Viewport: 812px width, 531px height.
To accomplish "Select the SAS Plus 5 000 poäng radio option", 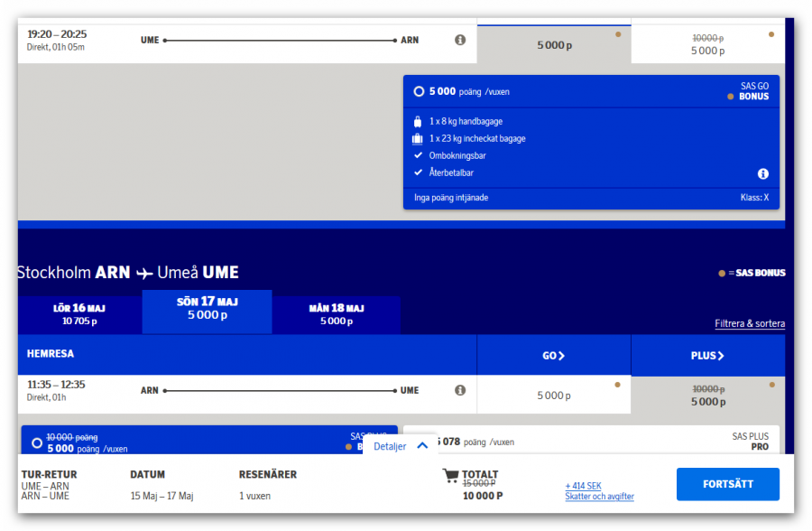I will click(36, 442).
